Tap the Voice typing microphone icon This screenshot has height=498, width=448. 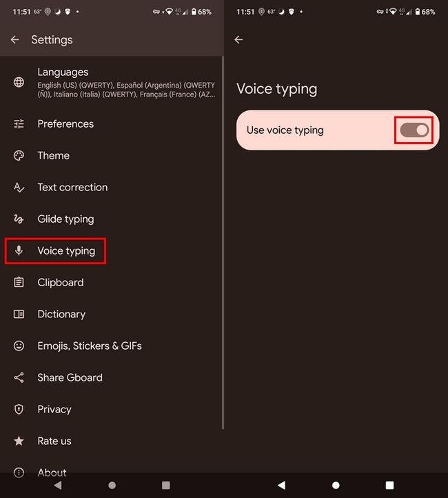point(19,251)
